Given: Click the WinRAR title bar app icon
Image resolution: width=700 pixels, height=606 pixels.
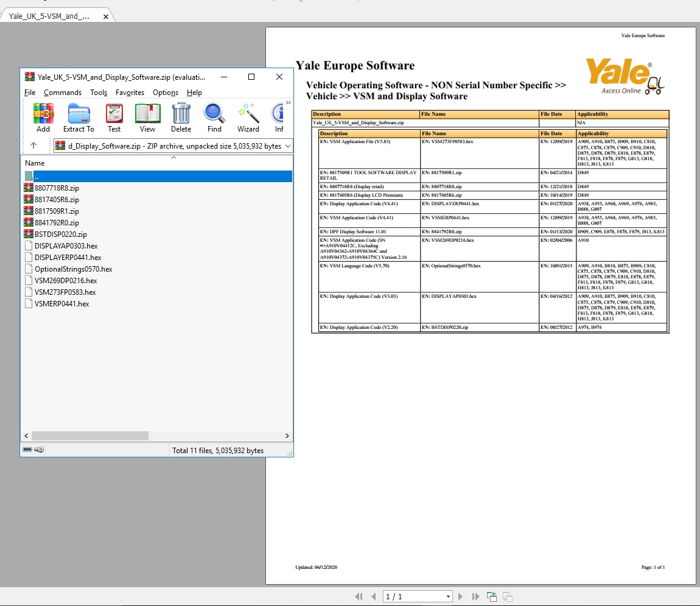Looking at the screenshot, I should (29, 77).
